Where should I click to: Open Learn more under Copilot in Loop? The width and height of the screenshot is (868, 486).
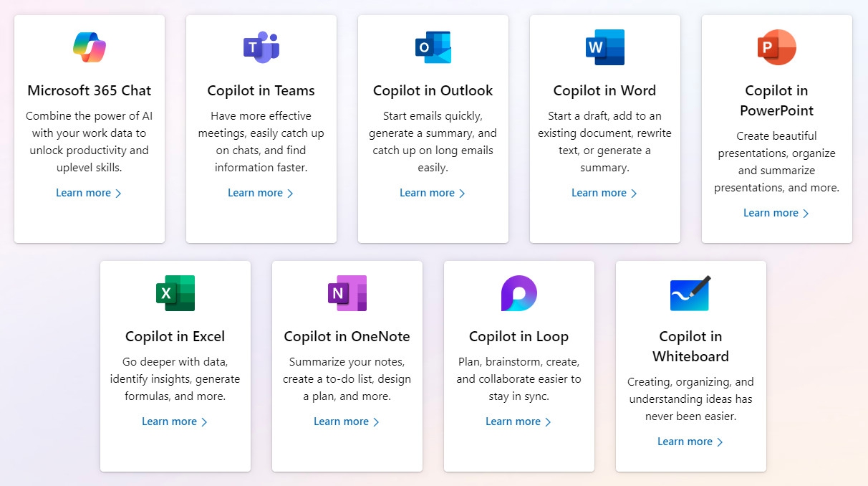519,421
